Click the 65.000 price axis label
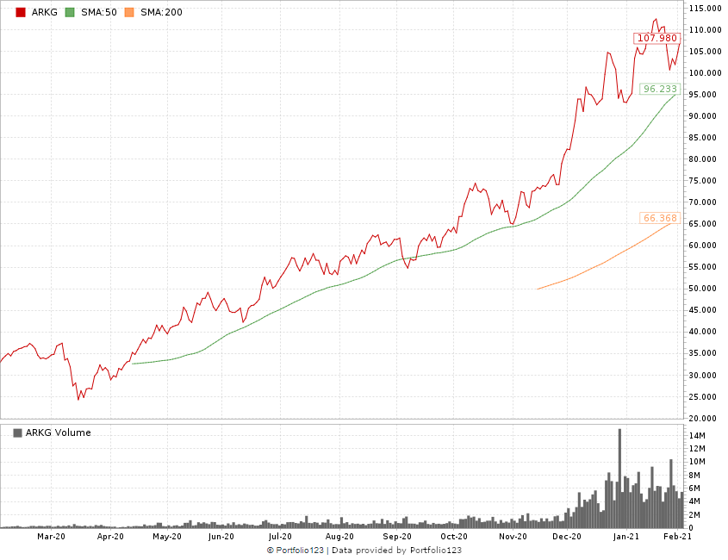Viewport: 728px width, 560px height. coord(703,224)
